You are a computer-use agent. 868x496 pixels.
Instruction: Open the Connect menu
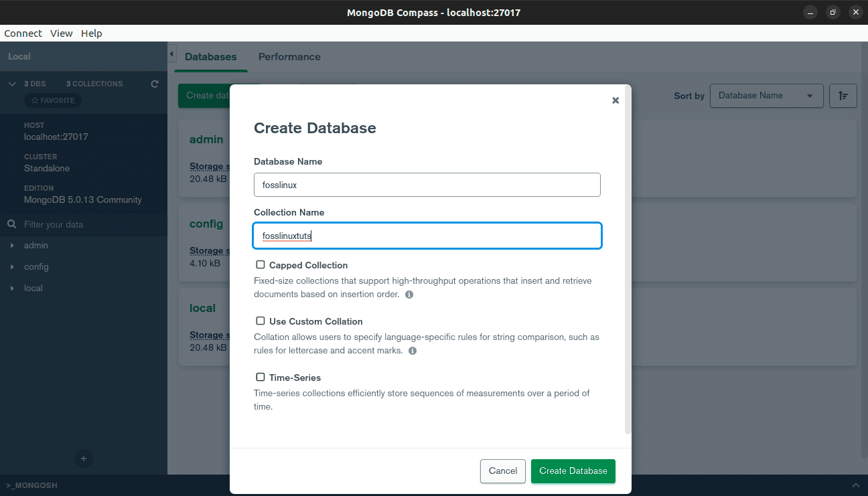pos(23,33)
